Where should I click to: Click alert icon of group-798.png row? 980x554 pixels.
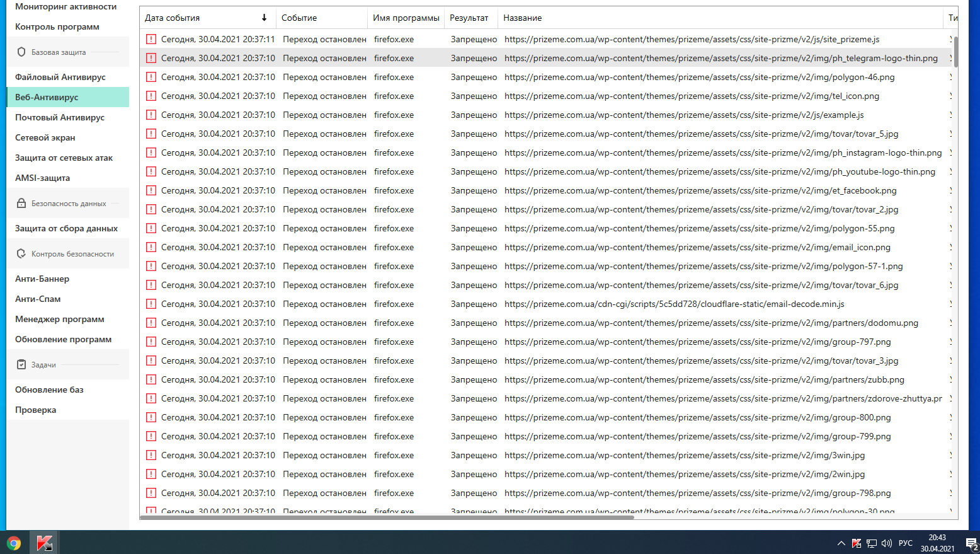[151, 493]
